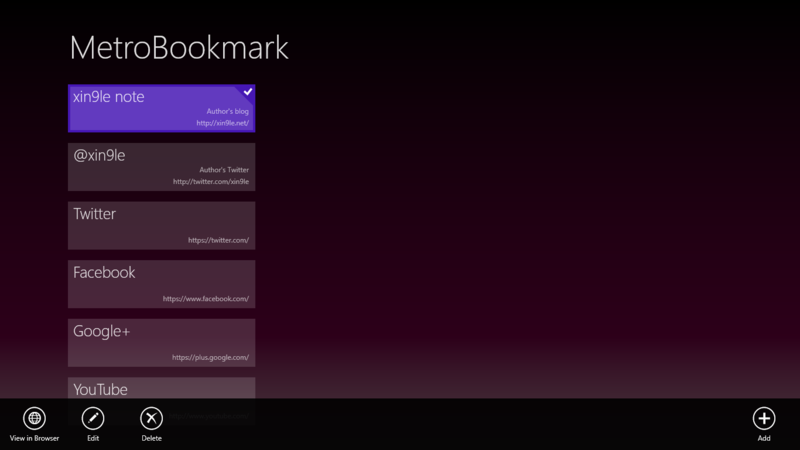Click http://xin9le.net/ URL text
Image resolution: width=800 pixels, height=450 pixels.
coord(222,123)
